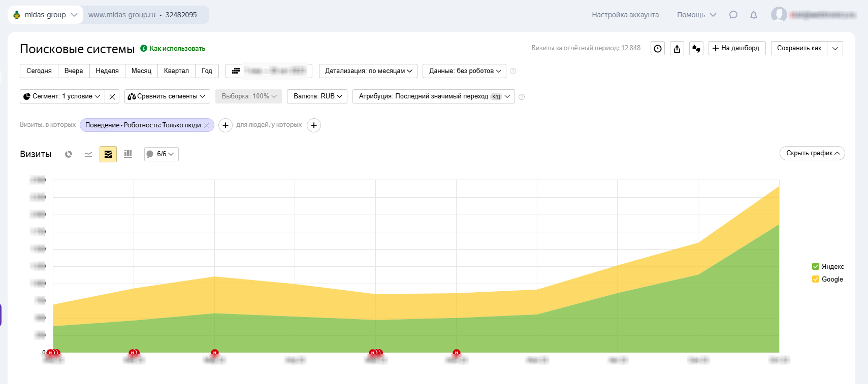
Task: Open the chat messages icon
Action: (x=733, y=15)
